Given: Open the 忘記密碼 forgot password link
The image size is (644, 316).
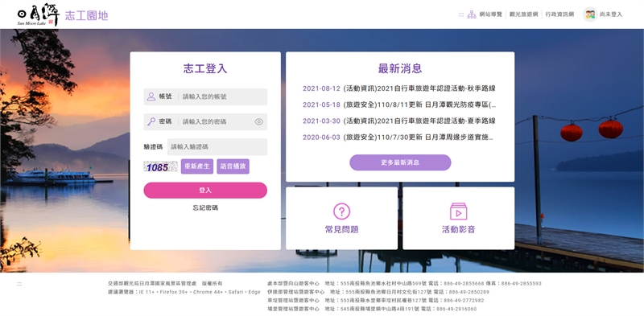Looking at the screenshot, I should coord(205,208).
